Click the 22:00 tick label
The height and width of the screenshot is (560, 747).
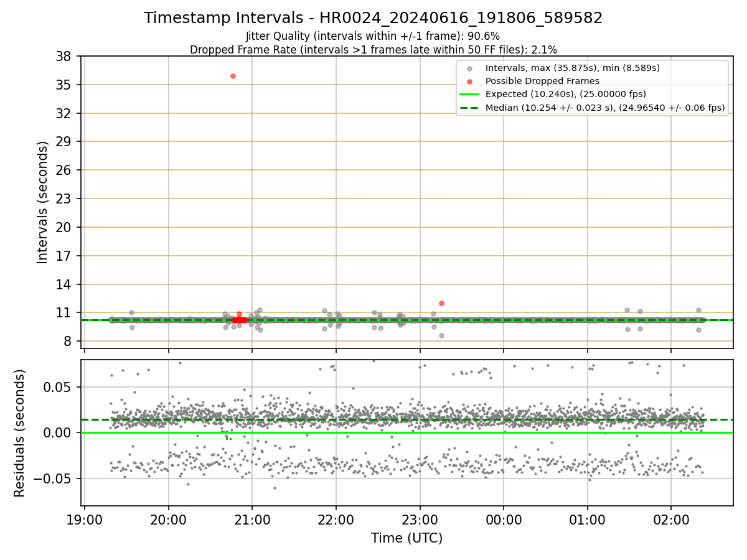click(336, 518)
